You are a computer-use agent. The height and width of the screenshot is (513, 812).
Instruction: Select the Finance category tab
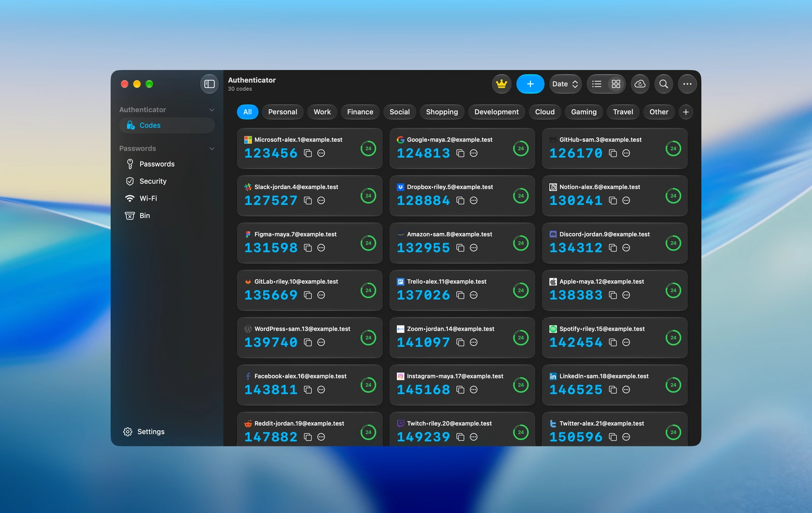pos(360,112)
